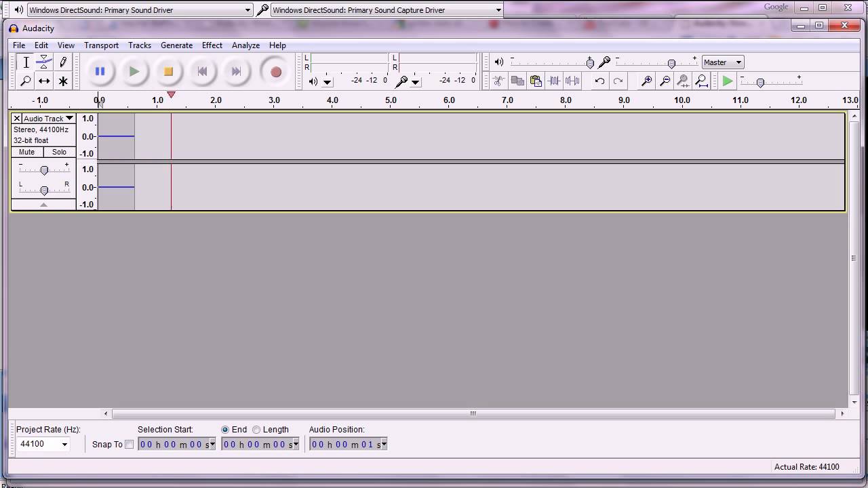The height and width of the screenshot is (488, 868).
Task: Click the Copy icon in edit toolbar
Action: (x=517, y=81)
